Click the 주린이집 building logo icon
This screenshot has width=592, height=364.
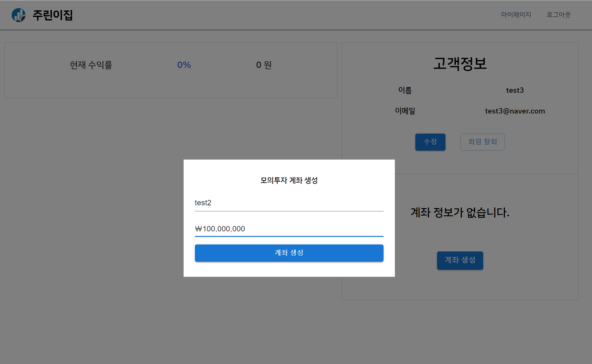point(19,15)
